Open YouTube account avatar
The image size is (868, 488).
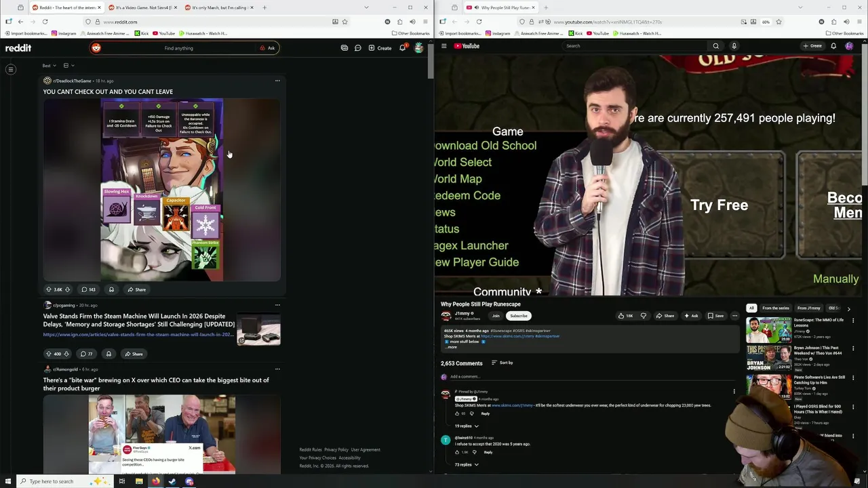tap(849, 46)
